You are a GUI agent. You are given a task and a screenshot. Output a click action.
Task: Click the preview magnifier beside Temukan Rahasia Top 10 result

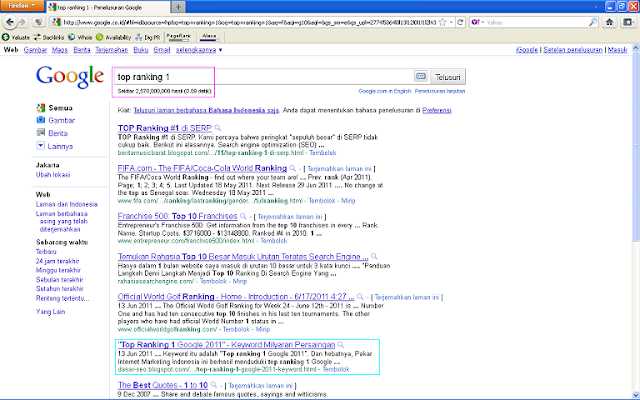point(374,257)
